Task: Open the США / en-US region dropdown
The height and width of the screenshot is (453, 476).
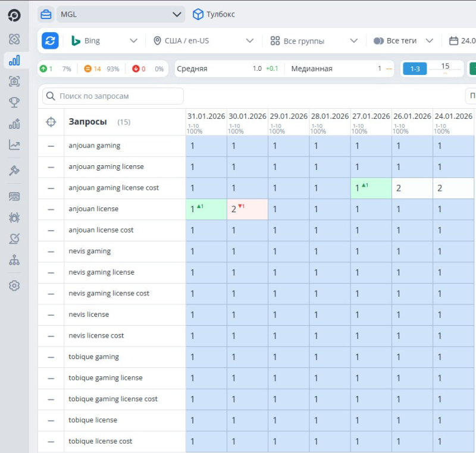Action: (203, 40)
